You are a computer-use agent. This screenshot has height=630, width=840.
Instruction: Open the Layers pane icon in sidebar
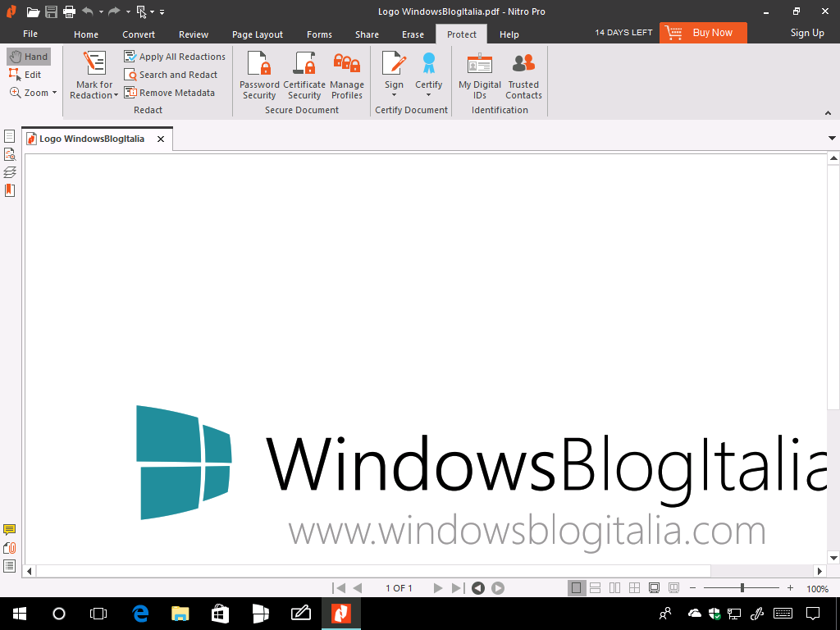coord(10,172)
